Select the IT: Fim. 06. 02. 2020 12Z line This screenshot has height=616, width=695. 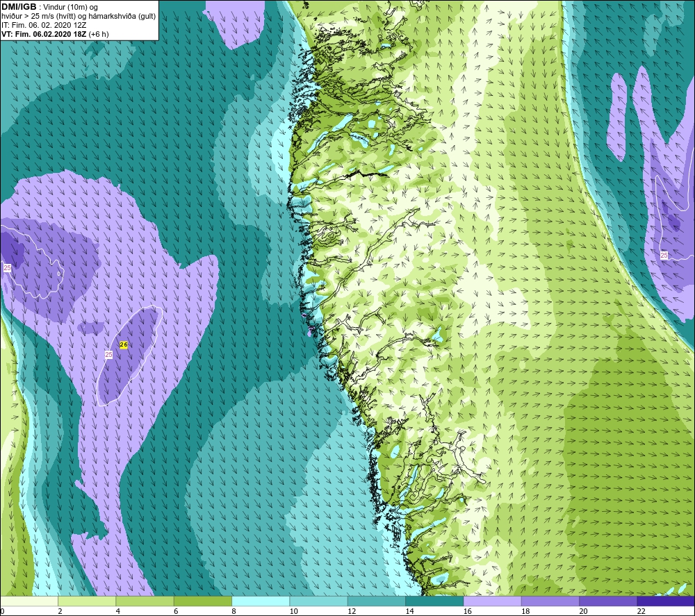click(44, 25)
